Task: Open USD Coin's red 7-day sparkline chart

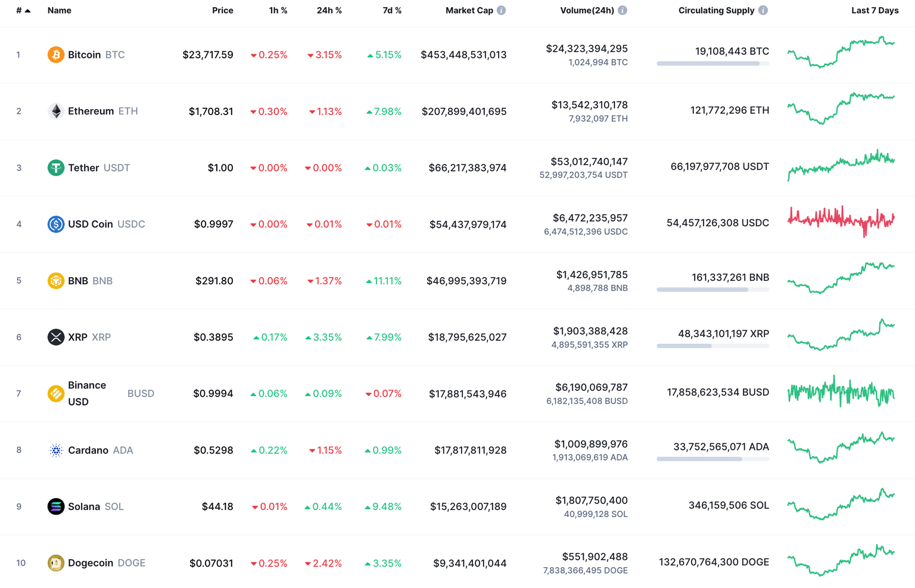Action: click(841, 220)
